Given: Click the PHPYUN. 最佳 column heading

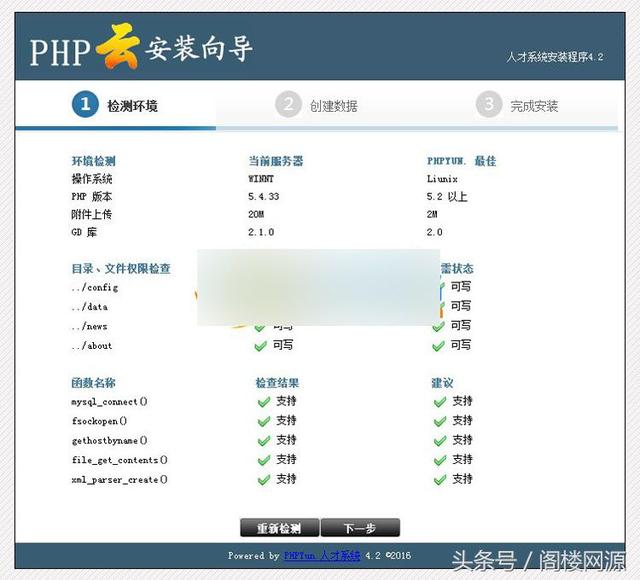Looking at the screenshot, I should [462, 161].
